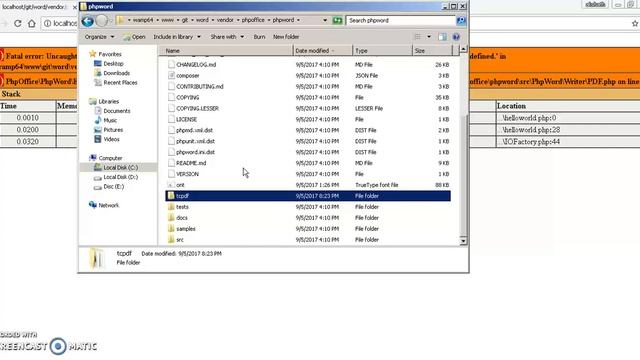
Task: Select the phpunit.xml.dist file name
Action: point(196,141)
